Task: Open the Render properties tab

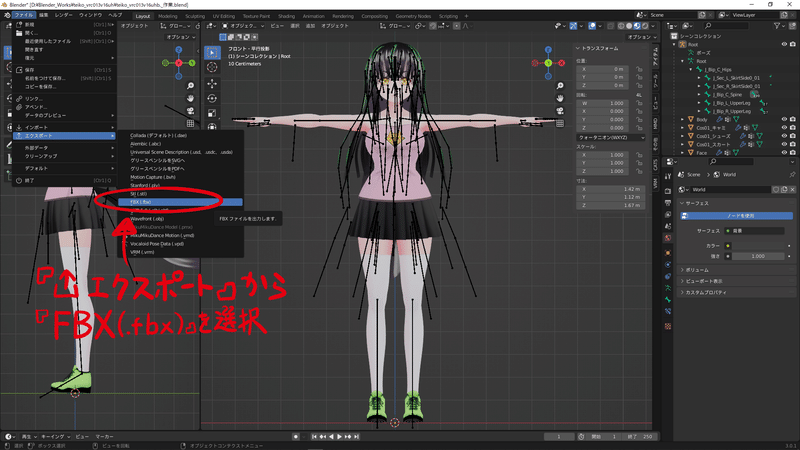Action: pyautogui.click(x=668, y=191)
